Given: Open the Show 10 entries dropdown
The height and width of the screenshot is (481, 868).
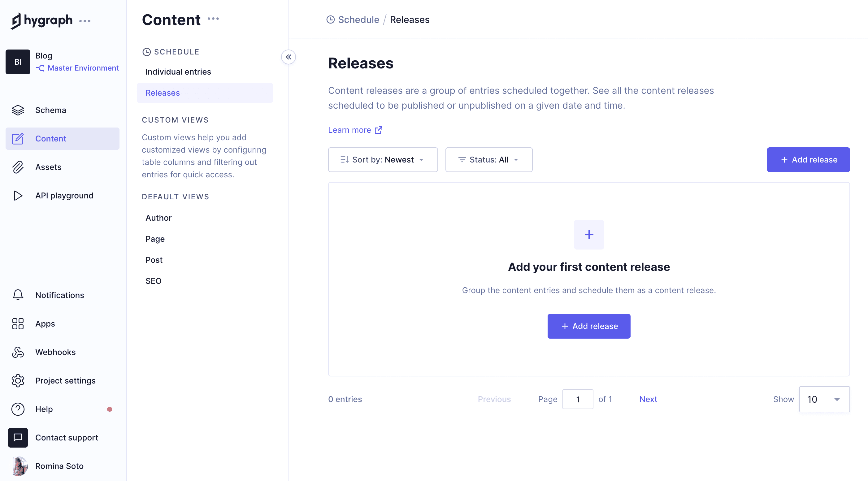Looking at the screenshot, I should coord(824,399).
